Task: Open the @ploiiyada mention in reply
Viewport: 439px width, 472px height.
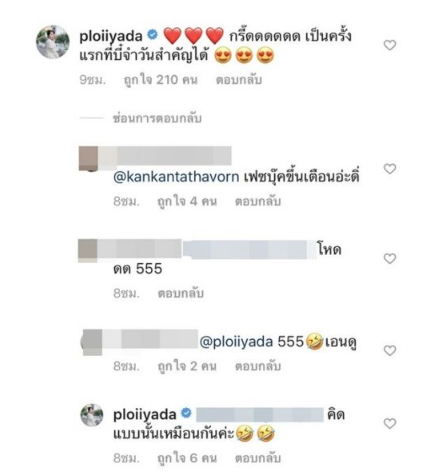Action: 236,342
